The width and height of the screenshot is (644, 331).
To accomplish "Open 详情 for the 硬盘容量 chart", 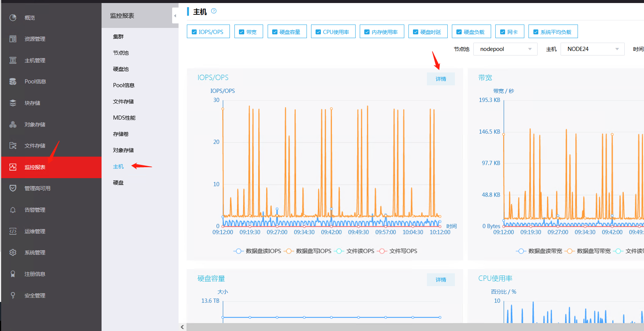I will 441,280.
